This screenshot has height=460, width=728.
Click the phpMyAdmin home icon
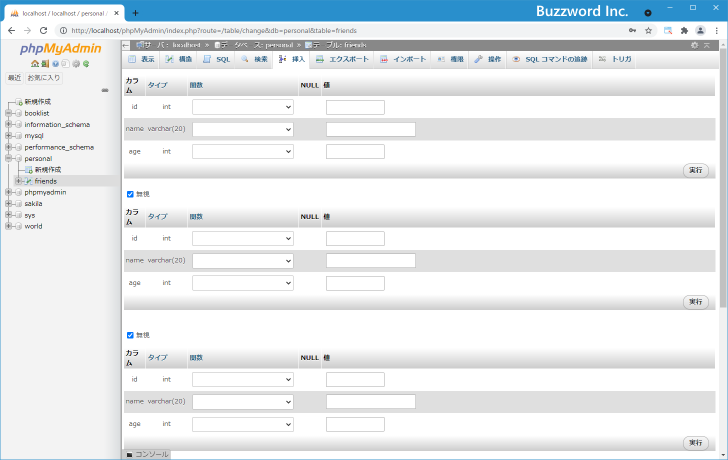tap(34, 64)
